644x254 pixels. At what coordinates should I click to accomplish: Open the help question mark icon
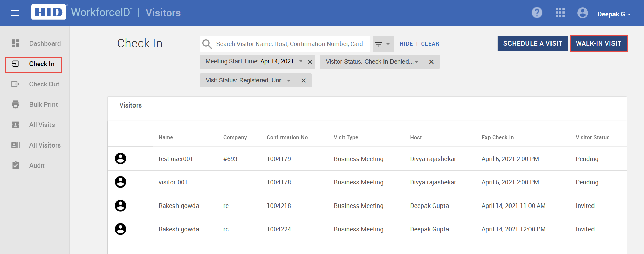(x=537, y=13)
